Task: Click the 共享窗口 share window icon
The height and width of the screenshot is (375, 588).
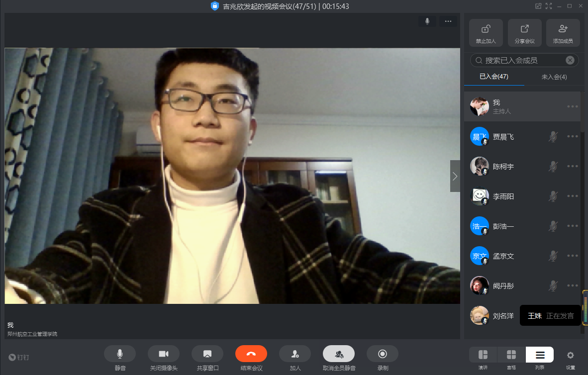Action: click(207, 354)
